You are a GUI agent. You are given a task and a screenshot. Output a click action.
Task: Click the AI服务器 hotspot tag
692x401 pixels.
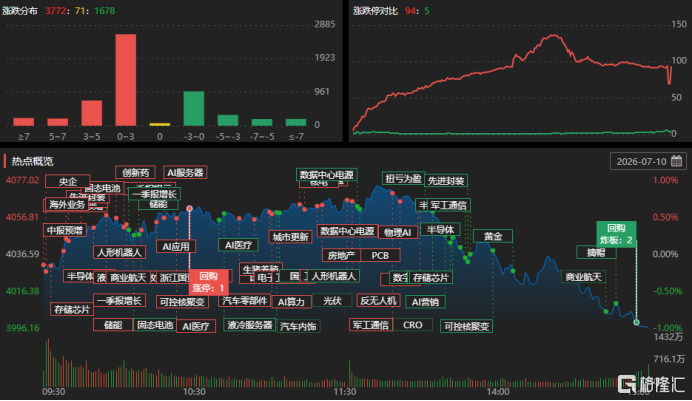[x=185, y=172]
